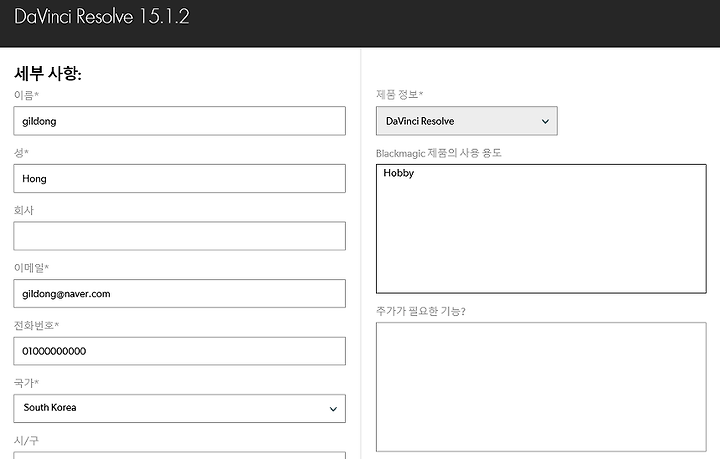Click the empty additional features textarea
Screen dimensions: 720x459
coord(541,387)
